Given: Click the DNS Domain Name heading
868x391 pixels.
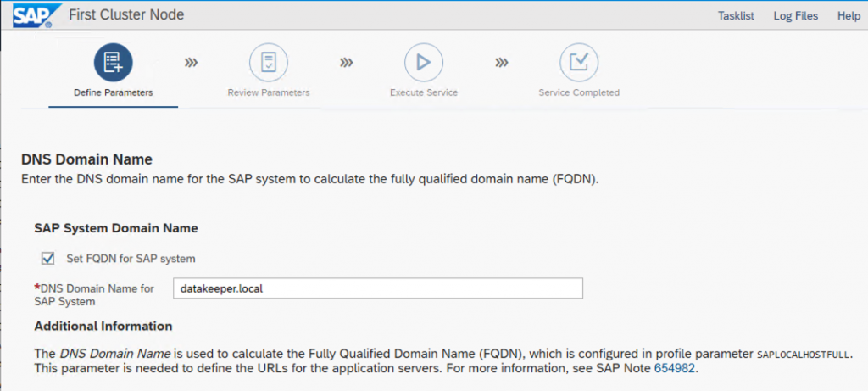Looking at the screenshot, I should (x=86, y=160).
